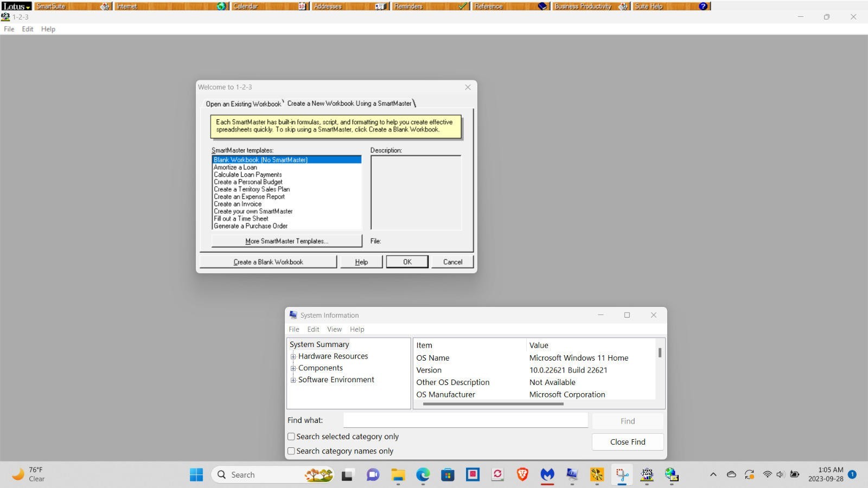Image resolution: width=868 pixels, height=488 pixels.
Task: Open View menu in System Information
Action: tap(334, 329)
